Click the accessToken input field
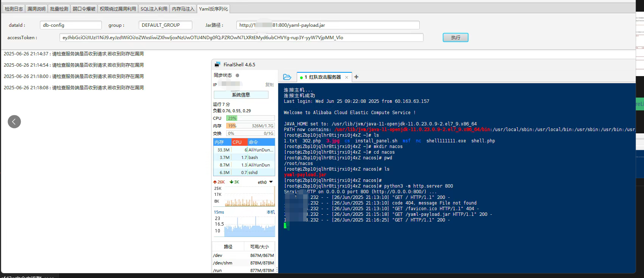This screenshot has width=644, height=278. click(x=241, y=38)
